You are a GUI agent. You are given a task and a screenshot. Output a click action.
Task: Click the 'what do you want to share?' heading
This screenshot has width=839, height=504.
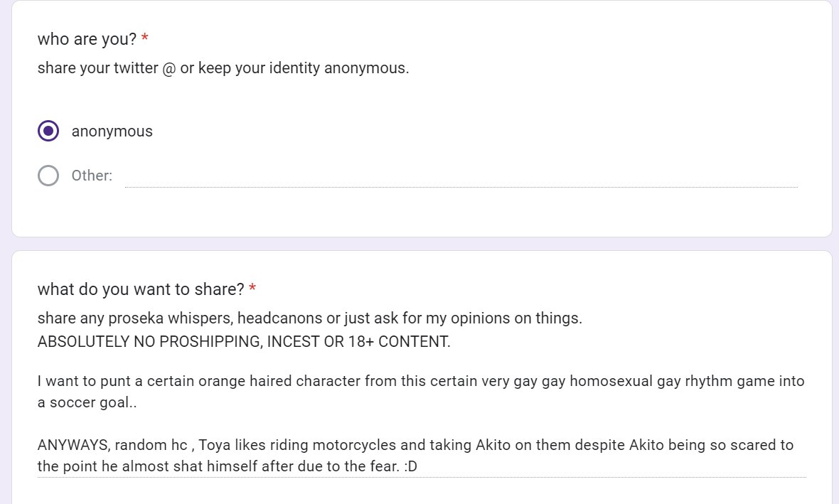click(141, 289)
